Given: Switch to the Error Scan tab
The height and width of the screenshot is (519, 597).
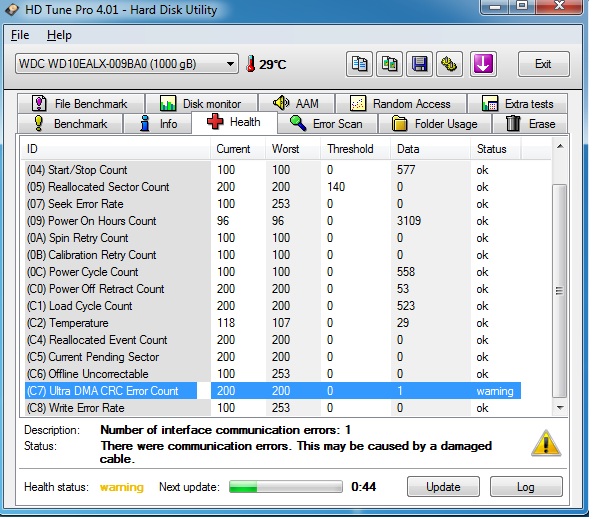Looking at the screenshot, I should tap(327, 123).
